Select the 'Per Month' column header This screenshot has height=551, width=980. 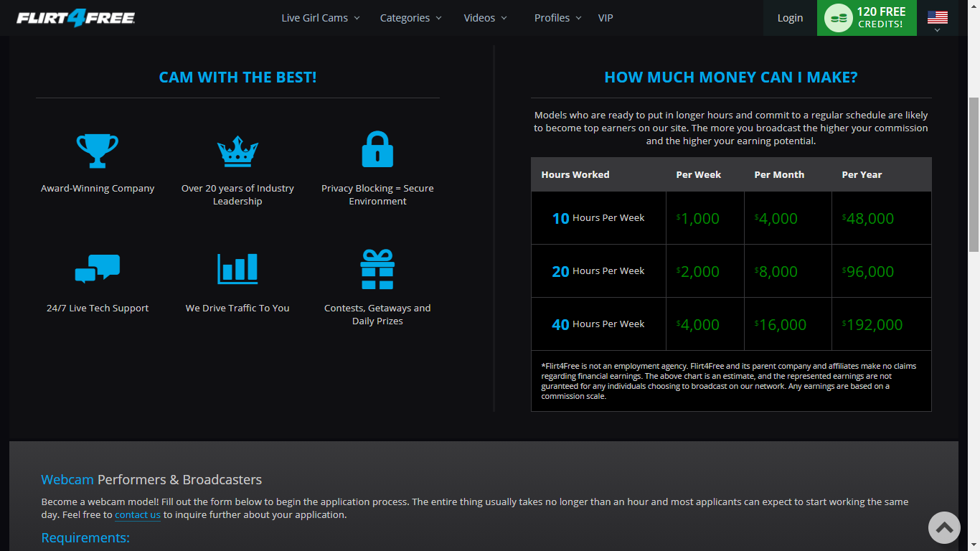[779, 174]
